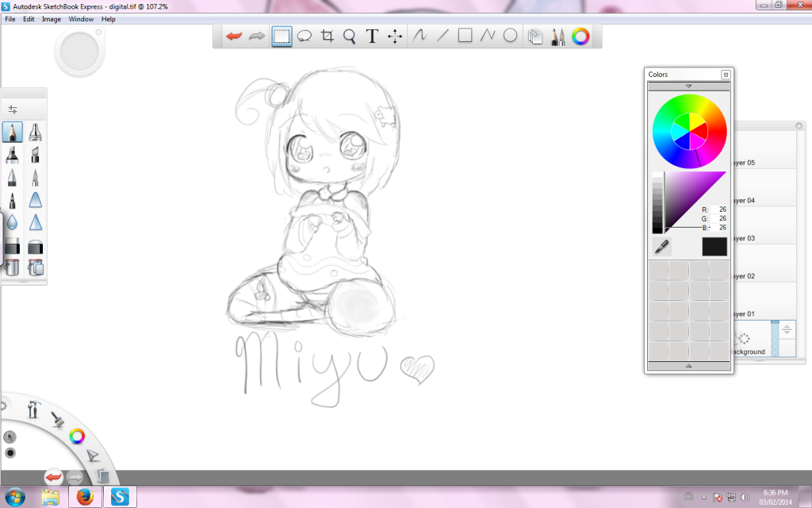
Task: Click the G value field
Action: click(x=718, y=218)
